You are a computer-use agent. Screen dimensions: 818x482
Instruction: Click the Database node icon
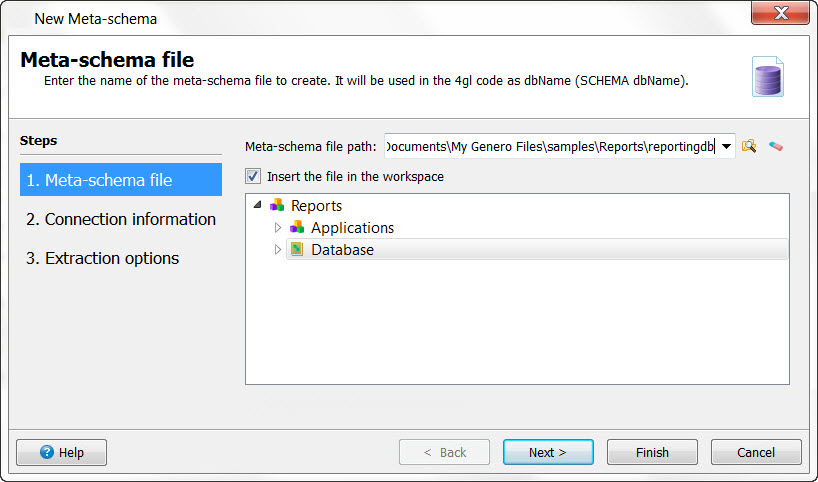297,250
